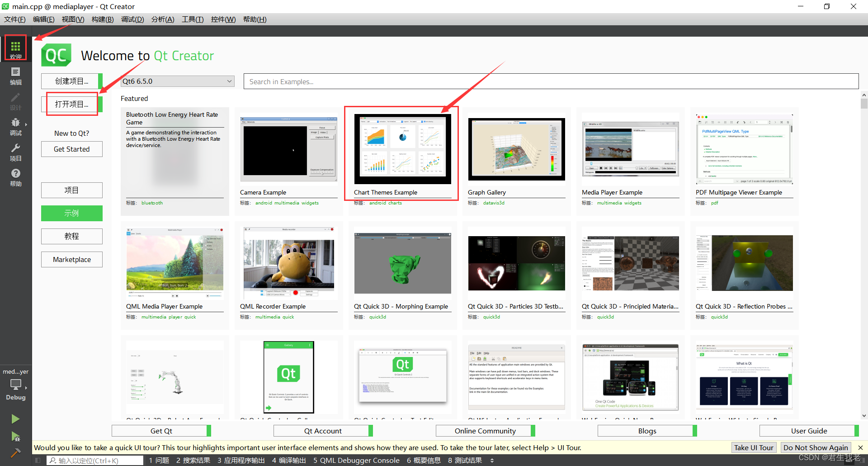The image size is (868, 466).
Task: Click the 创建项目... button
Action: click(72, 81)
